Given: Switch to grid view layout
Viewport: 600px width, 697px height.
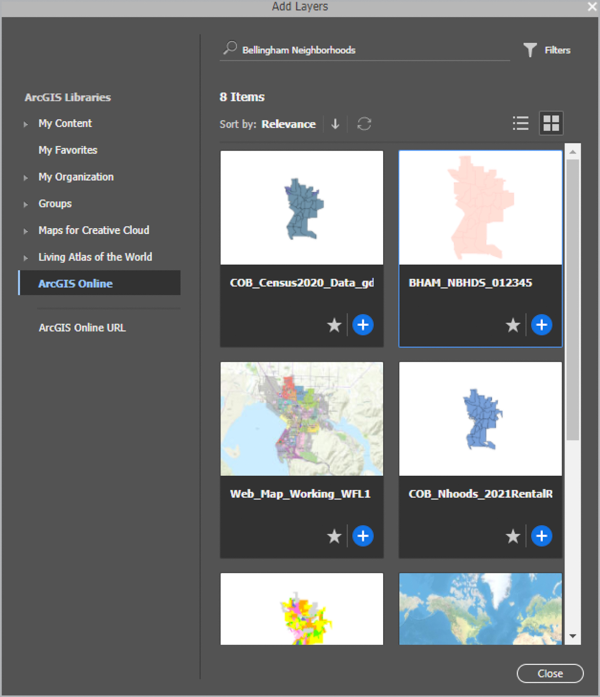Looking at the screenshot, I should click(x=551, y=124).
